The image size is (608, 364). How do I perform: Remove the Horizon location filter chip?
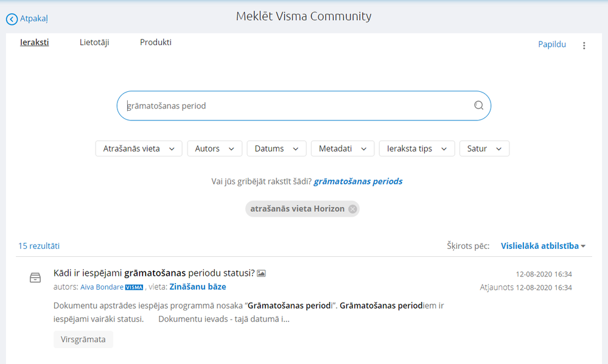(x=352, y=209)
